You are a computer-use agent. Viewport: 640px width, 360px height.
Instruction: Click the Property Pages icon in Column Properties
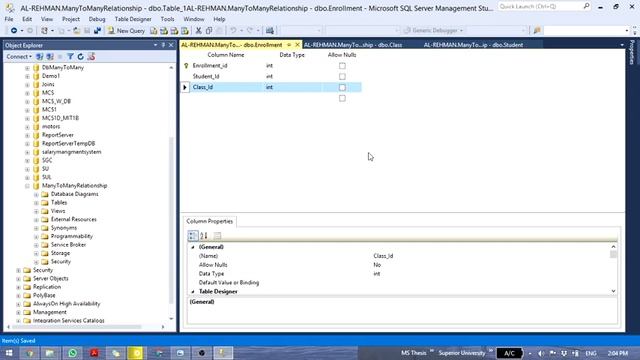pyautogui.click(x=217, y=236)
